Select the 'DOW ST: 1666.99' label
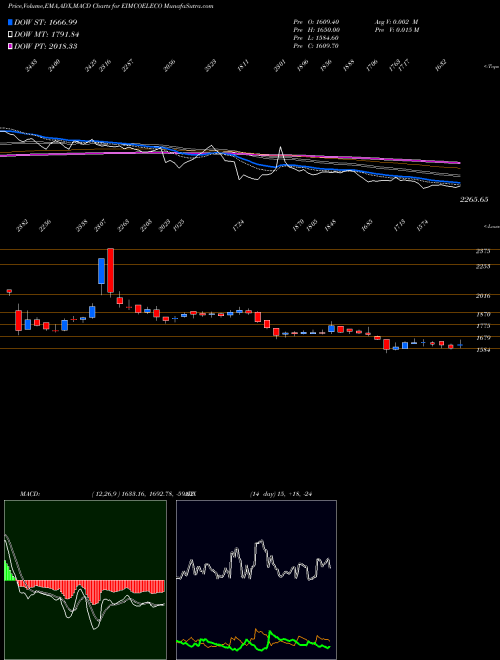 coord(45,22)
